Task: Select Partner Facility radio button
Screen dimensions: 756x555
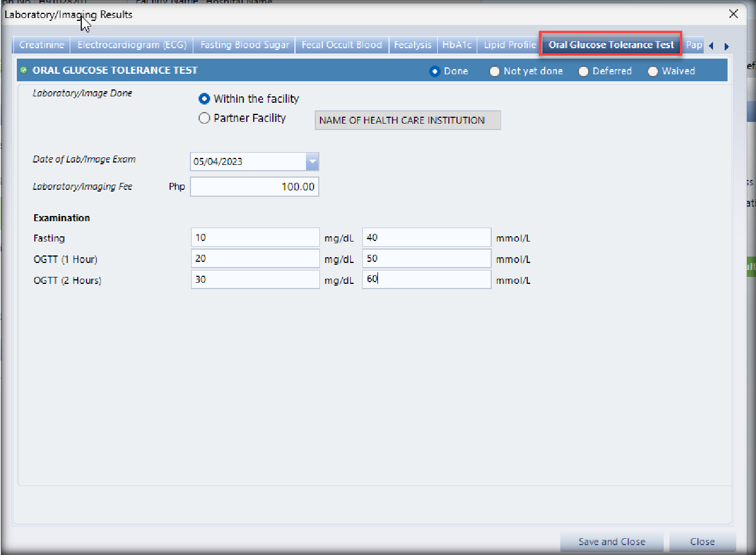Action: pyautogui.click(x=204, y=118)
